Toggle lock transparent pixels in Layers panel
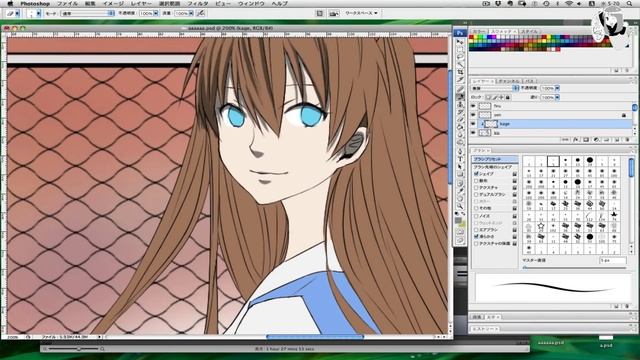This screenshot has height=360, width=640. 488,98
